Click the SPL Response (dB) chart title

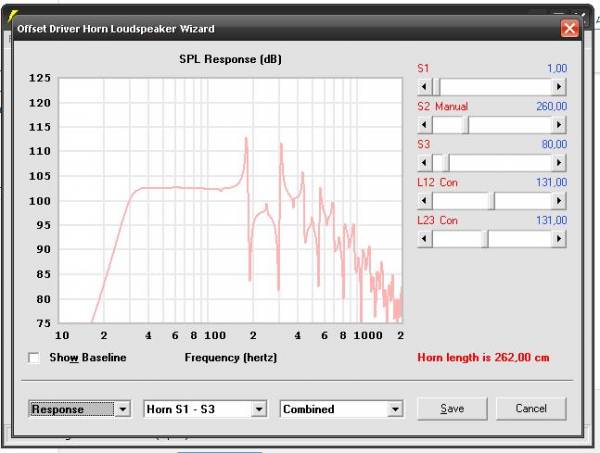pos(230,59)
